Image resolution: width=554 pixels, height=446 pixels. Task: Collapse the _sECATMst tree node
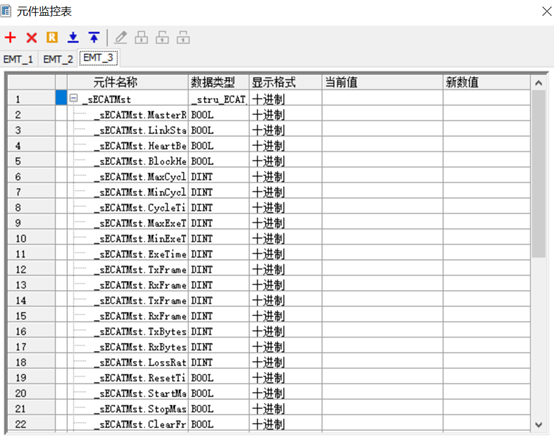click(73, 98)
